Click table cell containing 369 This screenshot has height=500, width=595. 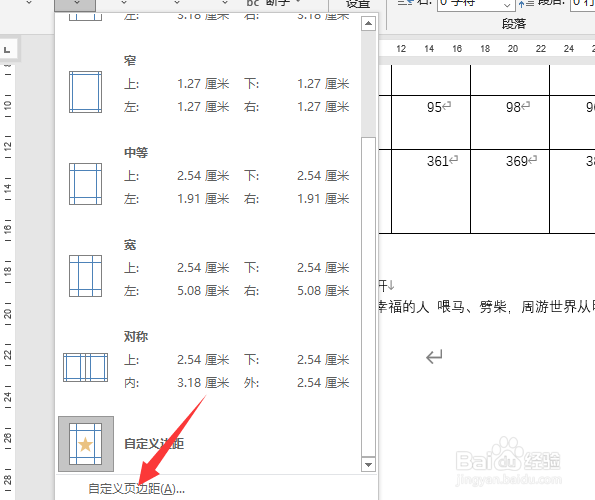pyautogui.click(x=510, y=191)
